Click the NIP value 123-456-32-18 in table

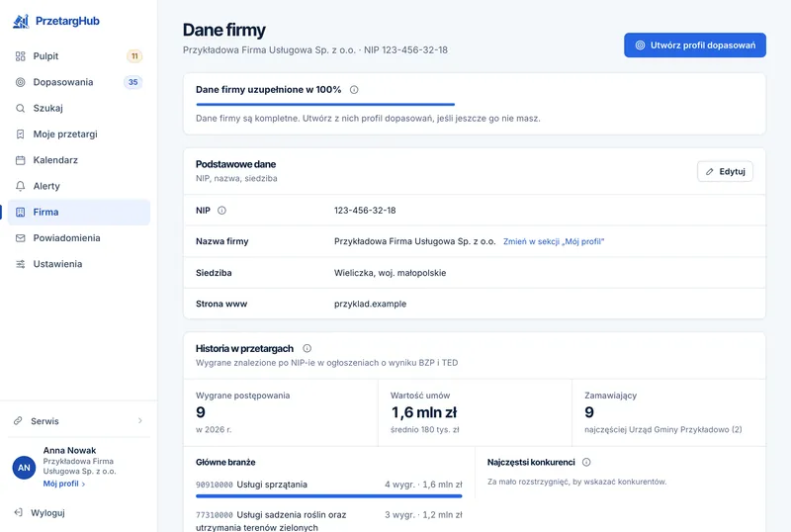coord(365,211)
